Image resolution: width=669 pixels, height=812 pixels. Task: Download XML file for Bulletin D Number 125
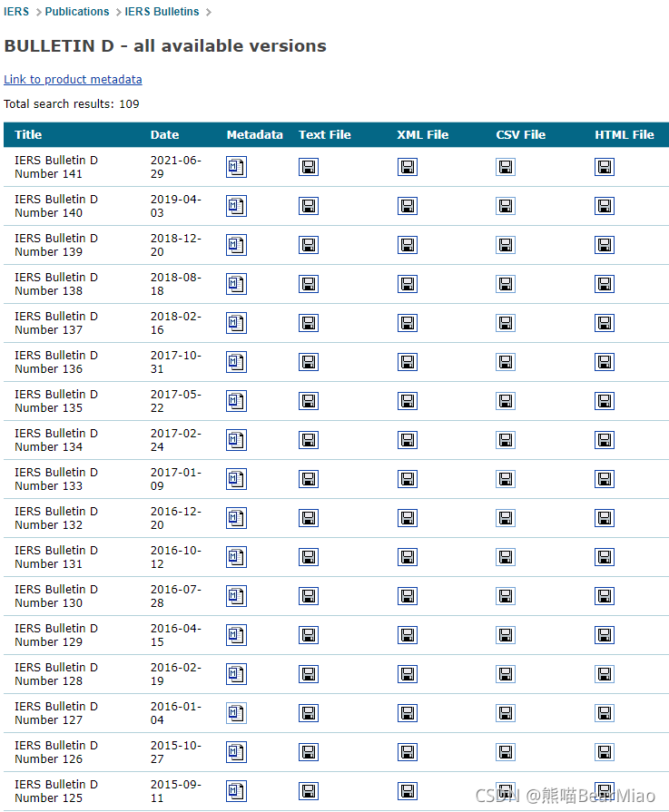[408, 791]
